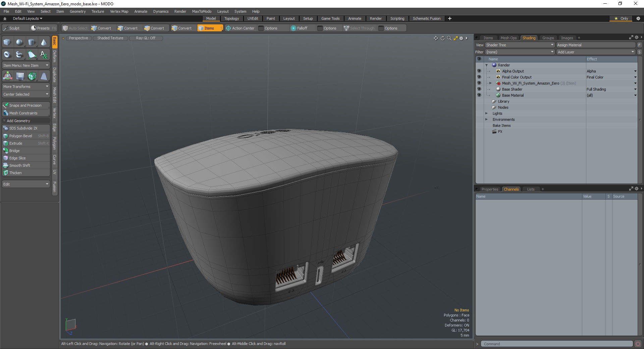
Task: Click the viewport zoom magnifier icon
Action: [449, 38]
